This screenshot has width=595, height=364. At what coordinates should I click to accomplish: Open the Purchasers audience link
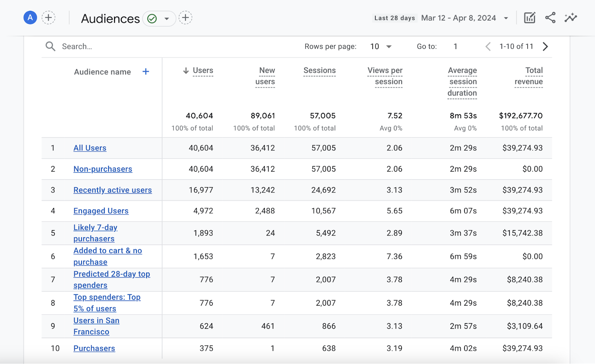(94, 348)
